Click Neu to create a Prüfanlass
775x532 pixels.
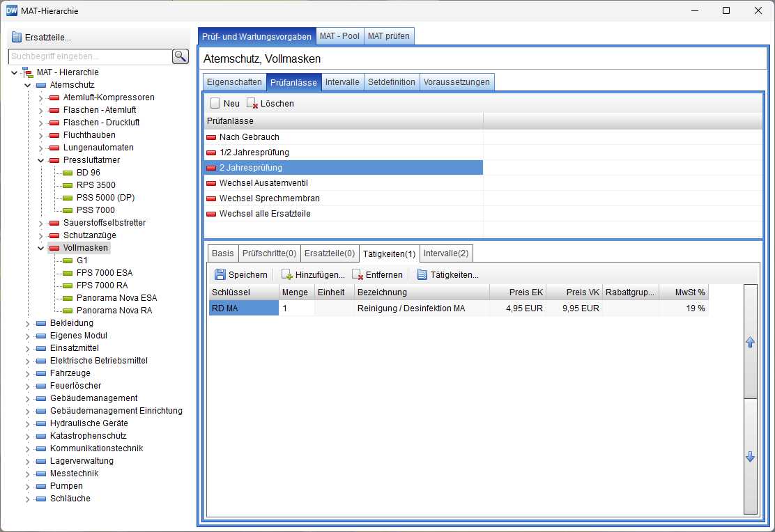point(224,104)
